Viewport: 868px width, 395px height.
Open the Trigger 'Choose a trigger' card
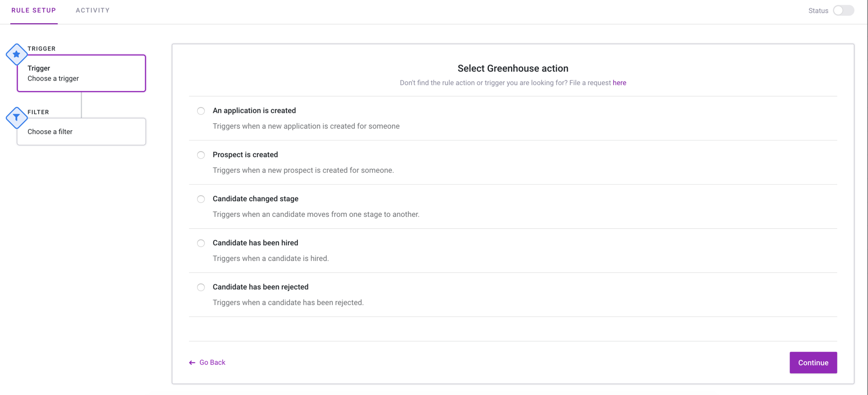(81, 73)
